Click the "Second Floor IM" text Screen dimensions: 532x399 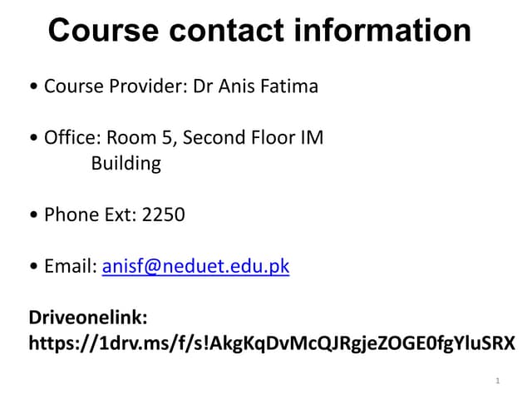tap(254, 138)
